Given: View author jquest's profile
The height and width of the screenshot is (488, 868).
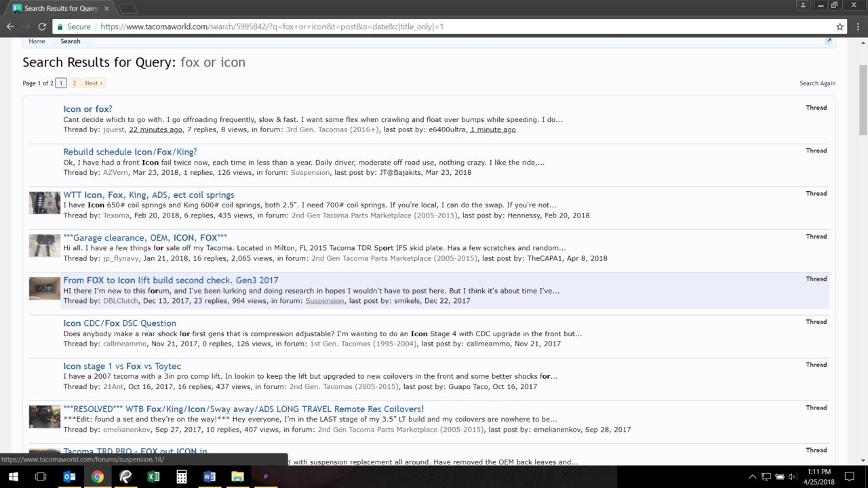Looking at the screenshot, I should (x=114, y=129).
